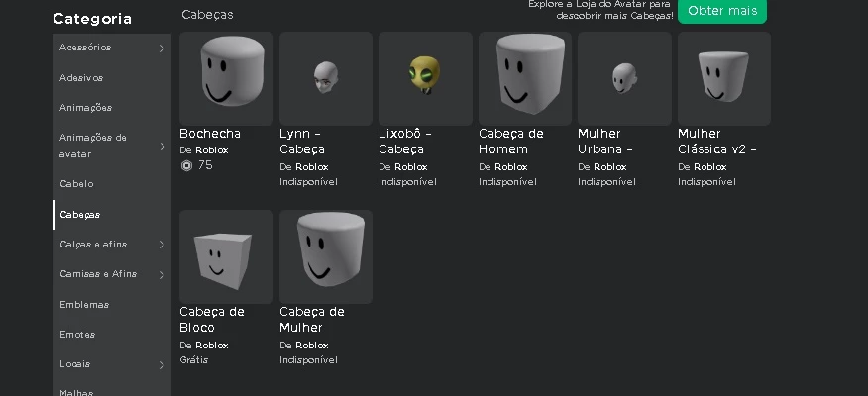Select the Mulher Clássica v2 head image
Viewport: 868px width, 396px height.
point(724,78)
